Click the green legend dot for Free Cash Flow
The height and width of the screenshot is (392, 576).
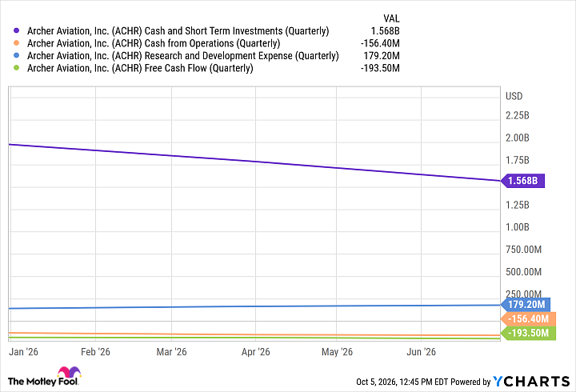[16, 68]
